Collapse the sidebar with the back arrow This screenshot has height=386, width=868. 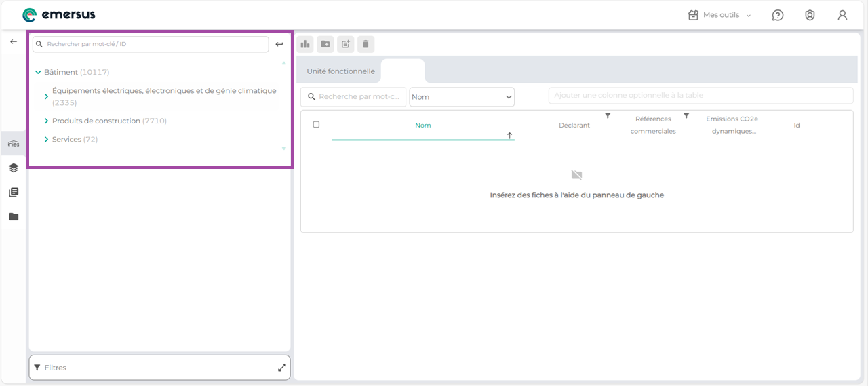(x=14, y=42)
